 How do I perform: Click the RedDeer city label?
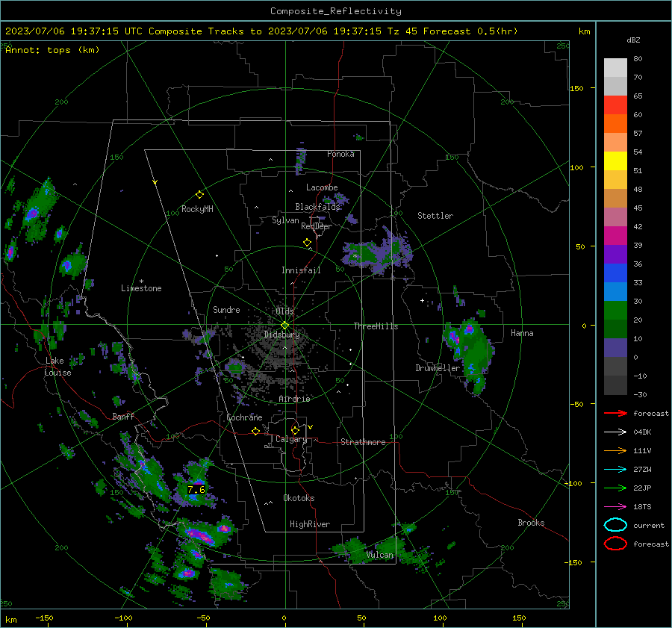tap(317, 226)
